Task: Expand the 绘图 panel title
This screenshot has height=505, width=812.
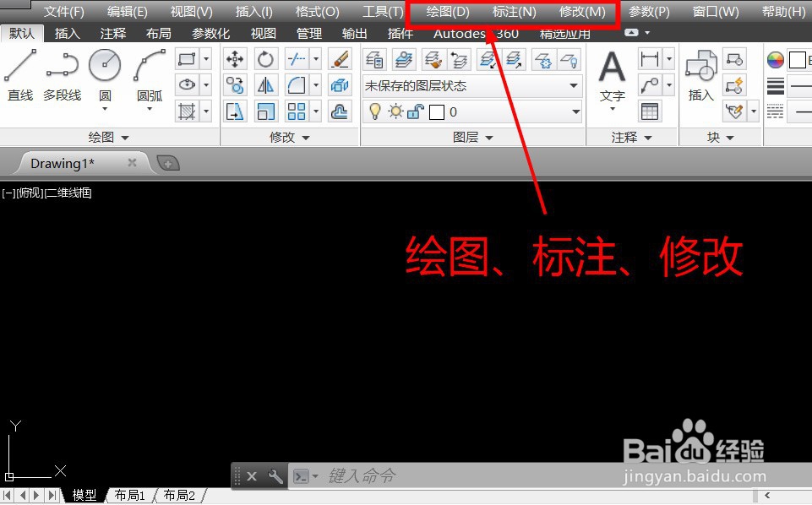Action: click(109, 138)
